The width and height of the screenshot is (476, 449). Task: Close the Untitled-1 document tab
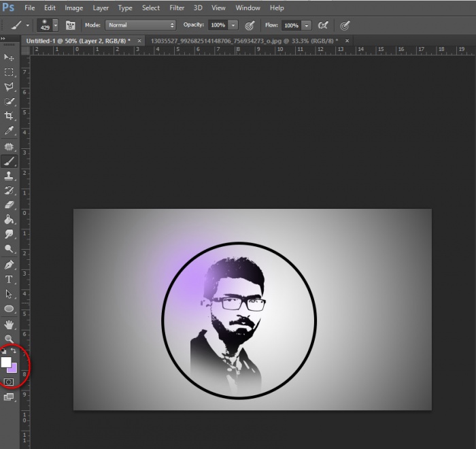coord(137,41)
